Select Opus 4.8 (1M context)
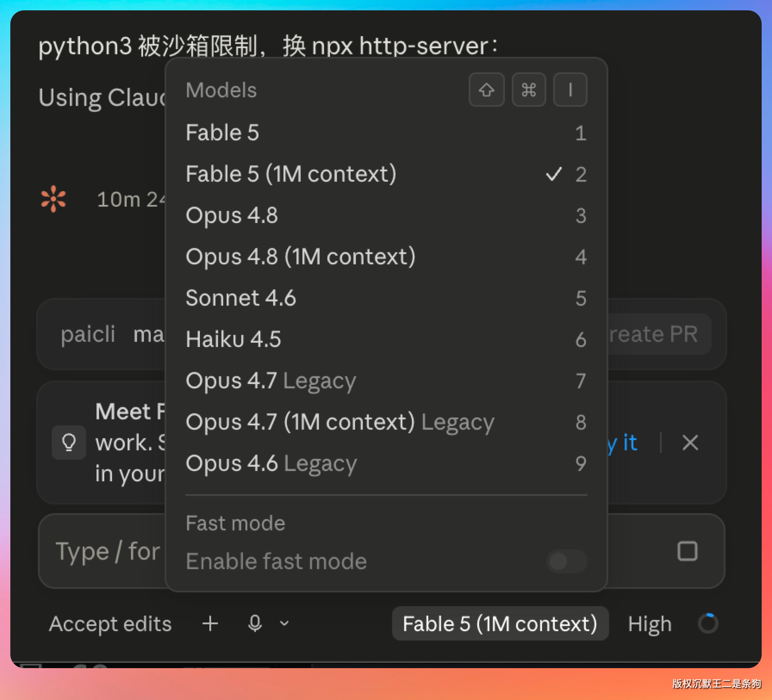Screen dimensions: 772x700 point(386,257)
